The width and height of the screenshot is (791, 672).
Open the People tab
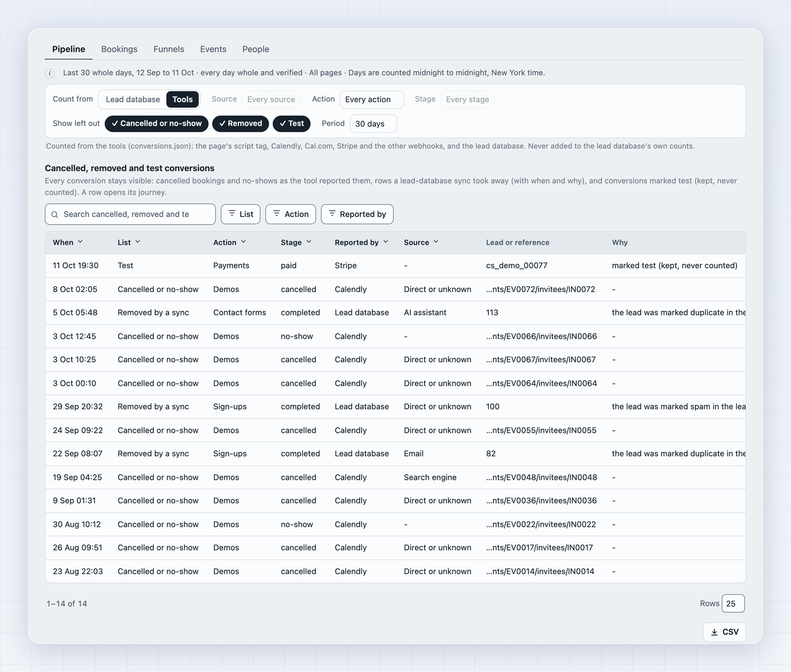256,49
